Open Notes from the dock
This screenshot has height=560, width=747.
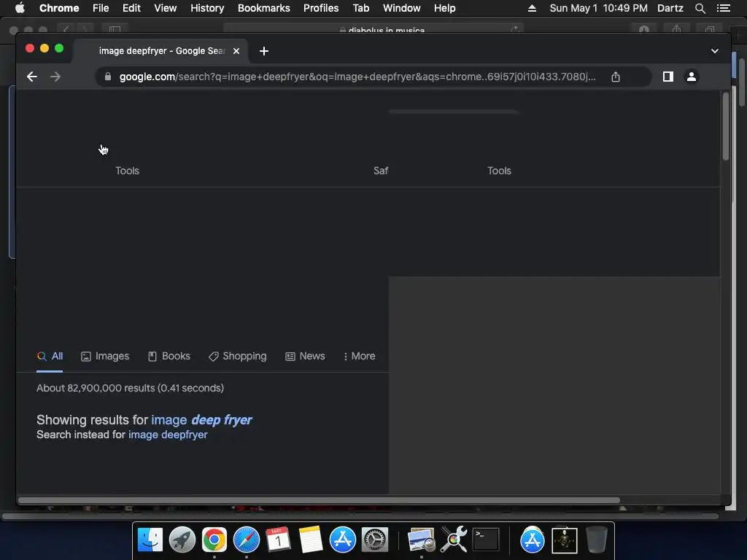(x=311, y=540)
